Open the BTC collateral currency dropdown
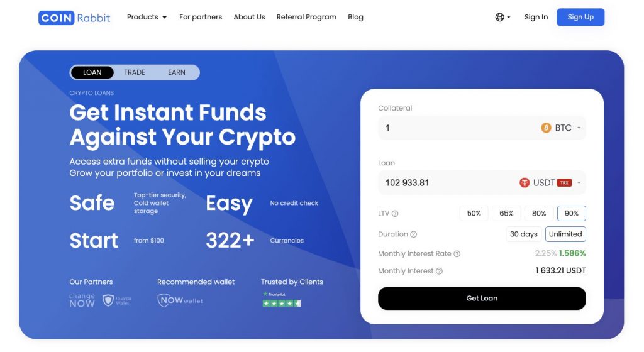Image resolution: width=644 pixels, height=352 pixels. pyautogui.click(x=560, y=128)
